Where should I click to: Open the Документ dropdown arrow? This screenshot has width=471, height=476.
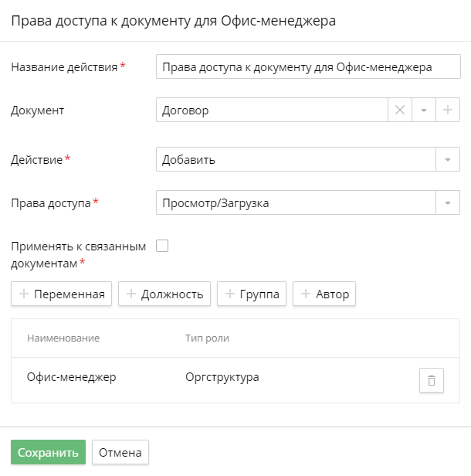424,110
